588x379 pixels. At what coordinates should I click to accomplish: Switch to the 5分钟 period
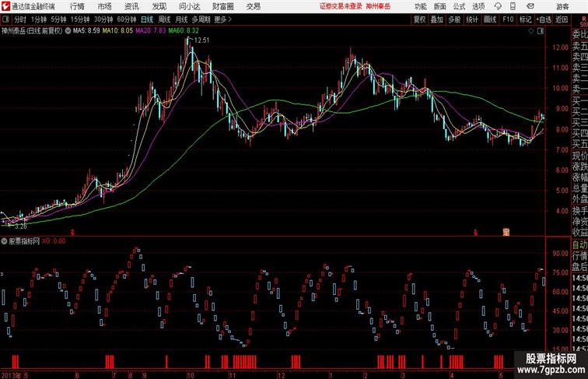(x=58, y=19)
